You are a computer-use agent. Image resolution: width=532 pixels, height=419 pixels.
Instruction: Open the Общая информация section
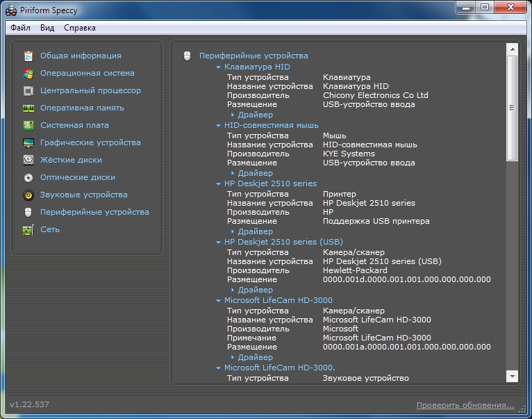tap(81, 56)
